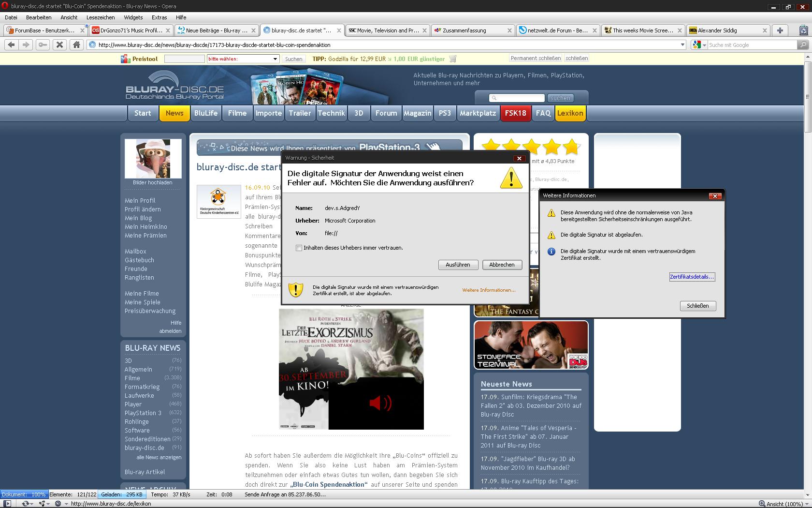Viewport: 812px width, 508px height.
Task: Click the 'abmelden' logout link
Action: pyautogui.click(x=171, y=331)
